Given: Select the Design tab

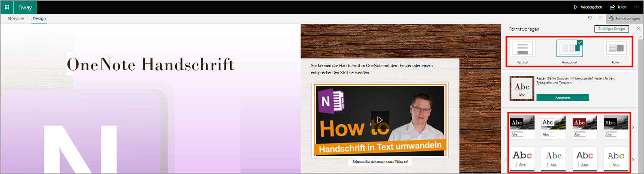Looking at the screenshot, I should (x=39, y=19).
